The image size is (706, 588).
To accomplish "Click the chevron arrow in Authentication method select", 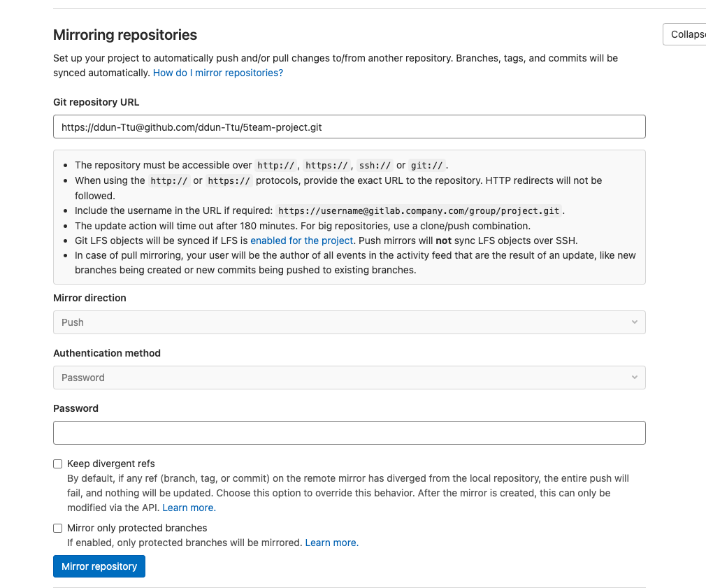I will click(634, 378).
